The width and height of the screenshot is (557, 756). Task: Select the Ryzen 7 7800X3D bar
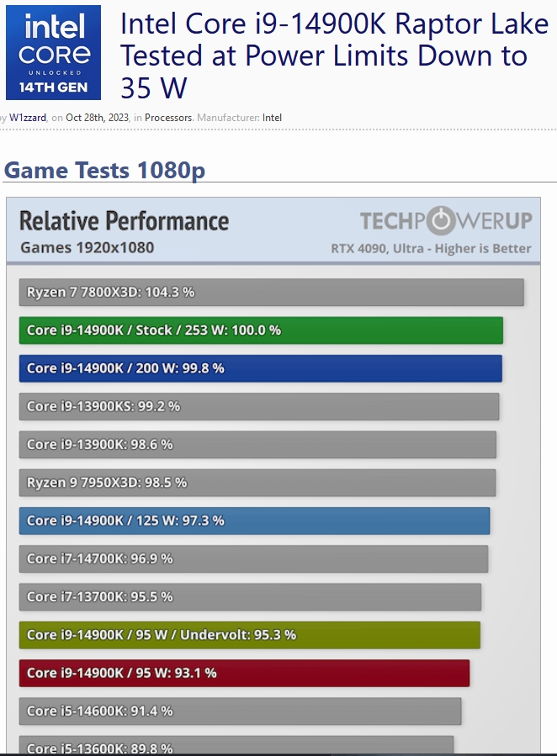[271, 293]
